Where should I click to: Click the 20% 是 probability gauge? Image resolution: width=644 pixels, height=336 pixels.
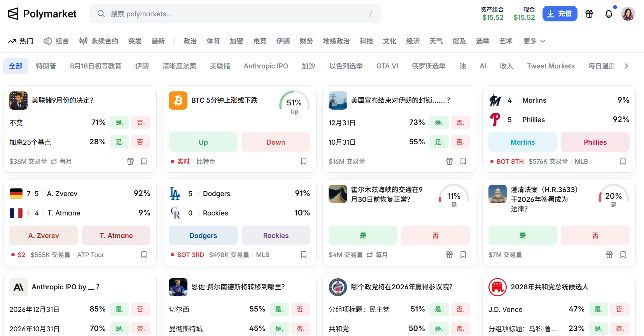pyautogui.click(x=614, y=196)
